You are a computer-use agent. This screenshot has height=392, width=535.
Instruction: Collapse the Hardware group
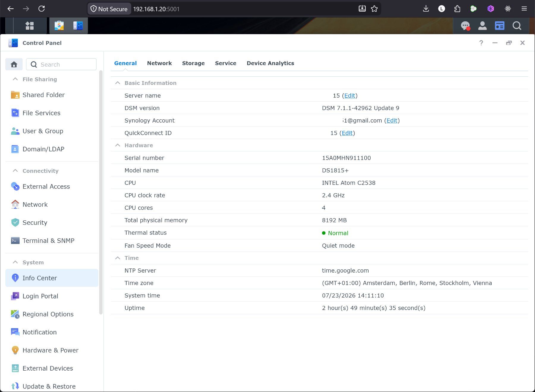(x=118, y=145)
